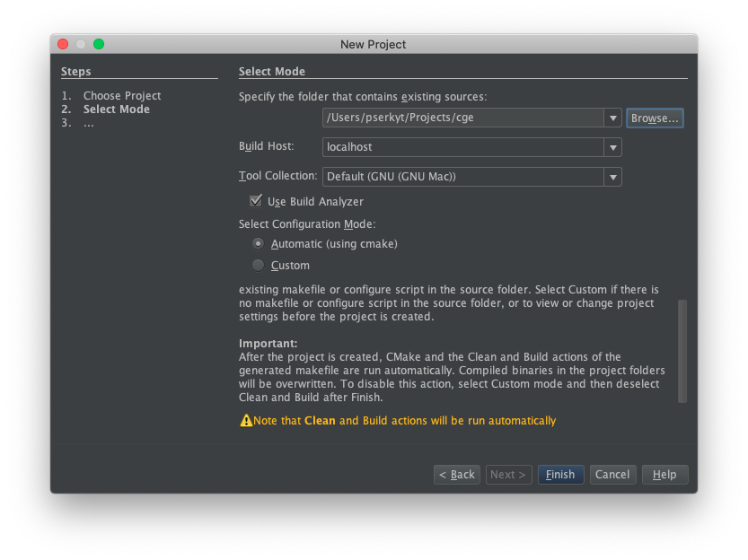Click the Browse... button

coord(655,118)
